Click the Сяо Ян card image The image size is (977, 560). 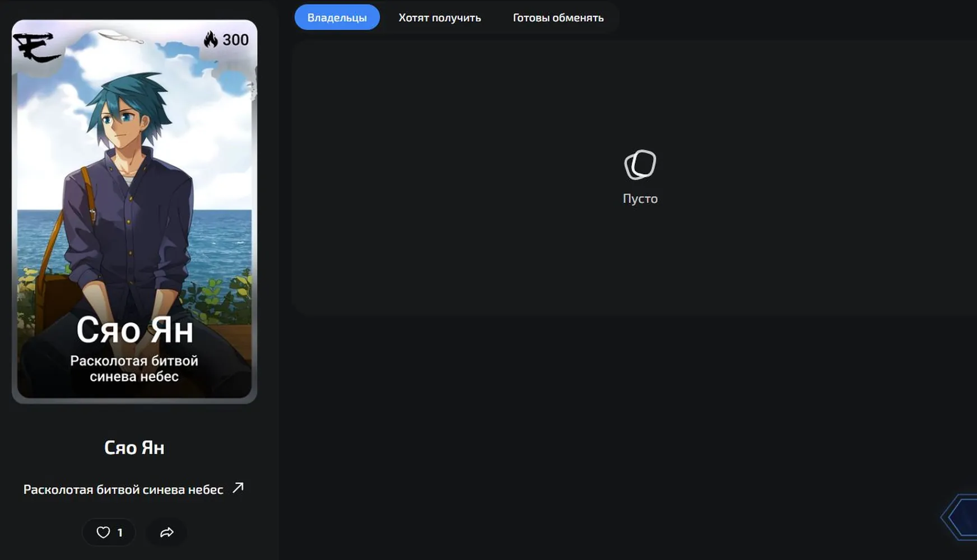click(x=134, y=211)
